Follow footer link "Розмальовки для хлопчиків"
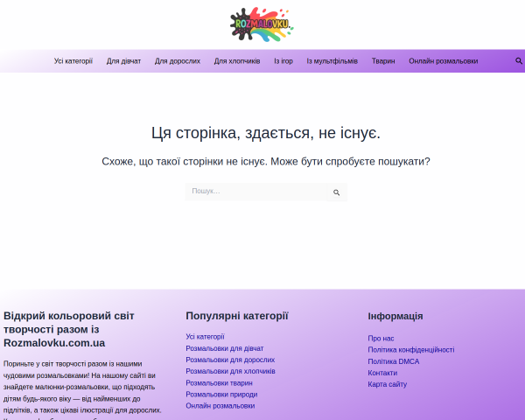525x420 pixels. point(230,371)
